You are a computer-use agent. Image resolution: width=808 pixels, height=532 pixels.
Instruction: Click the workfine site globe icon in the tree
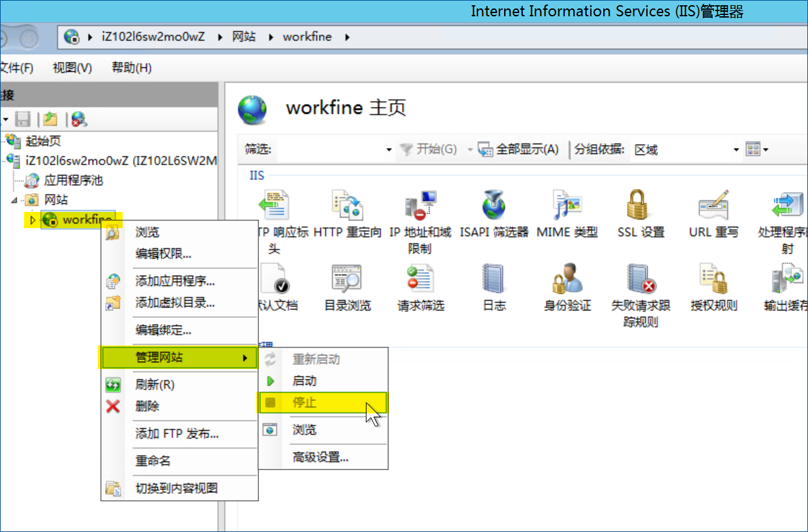click(50, 220)
